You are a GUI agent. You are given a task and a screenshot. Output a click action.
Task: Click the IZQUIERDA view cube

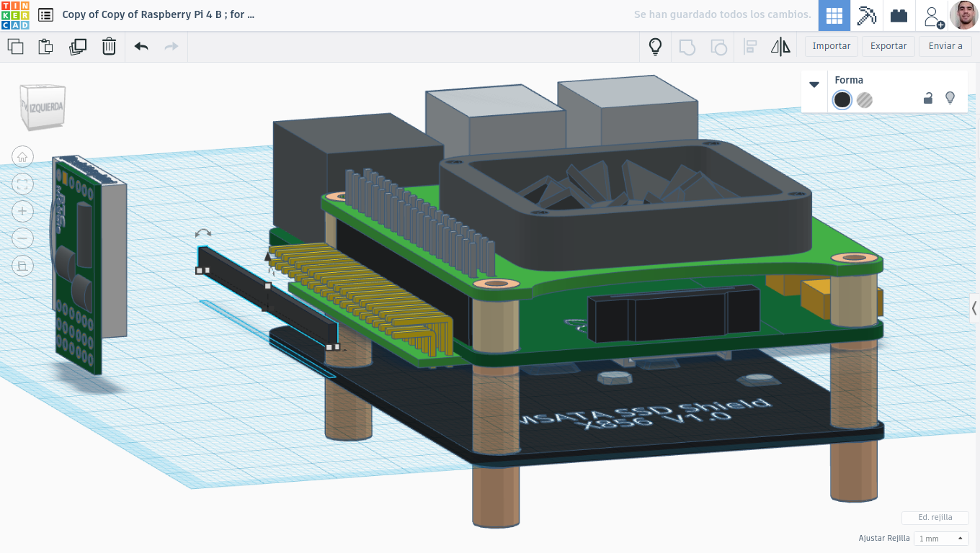click(x=44, y=108)
